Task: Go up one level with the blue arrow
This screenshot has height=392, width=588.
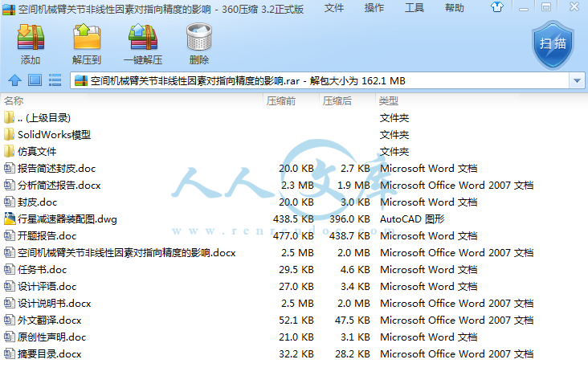Action: pyautogui.click(x=15, y=80)
